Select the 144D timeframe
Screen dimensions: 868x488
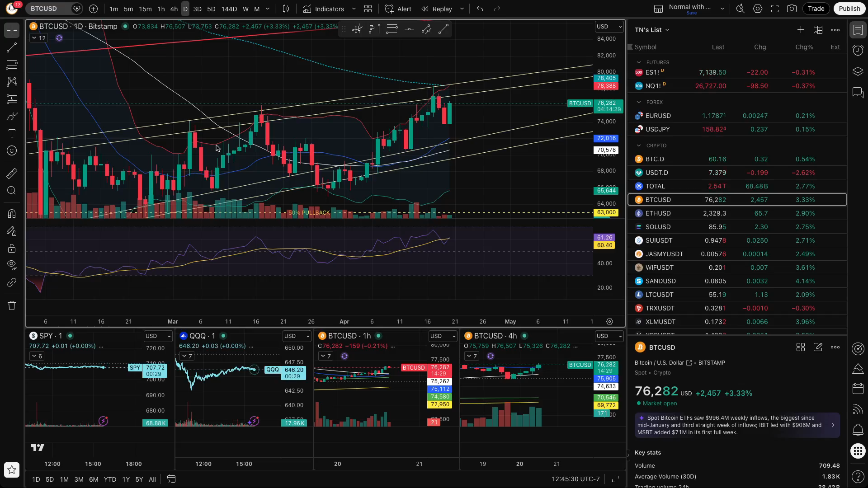tap(229, 9)
